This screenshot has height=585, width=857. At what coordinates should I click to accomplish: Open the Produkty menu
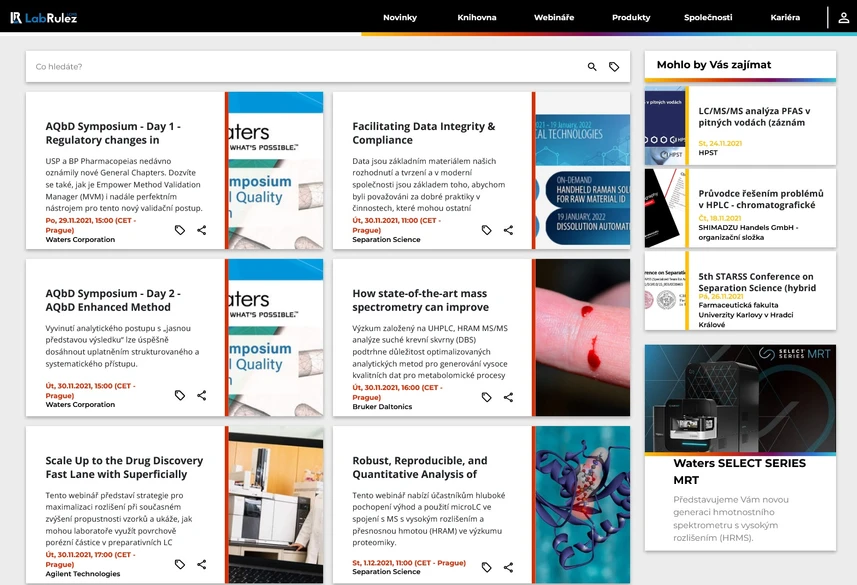[x=631, y=17]
